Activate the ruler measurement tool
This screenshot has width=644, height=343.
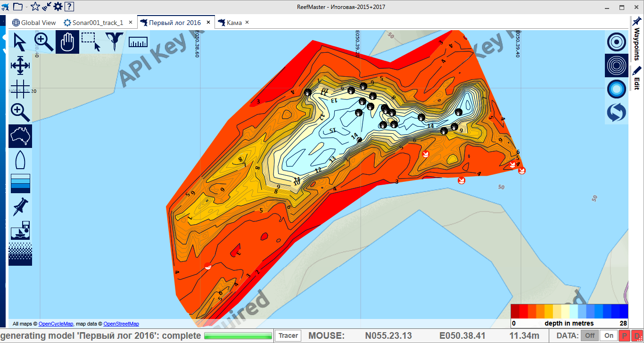[138, 42]
